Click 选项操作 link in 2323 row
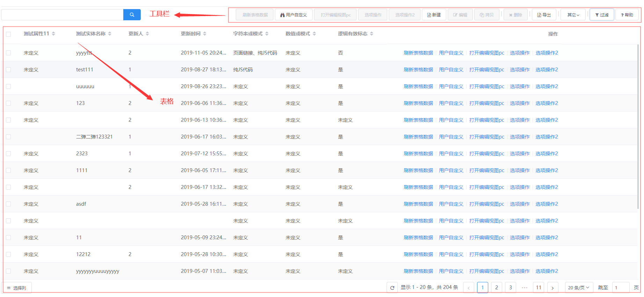 [x=520, y=154]
